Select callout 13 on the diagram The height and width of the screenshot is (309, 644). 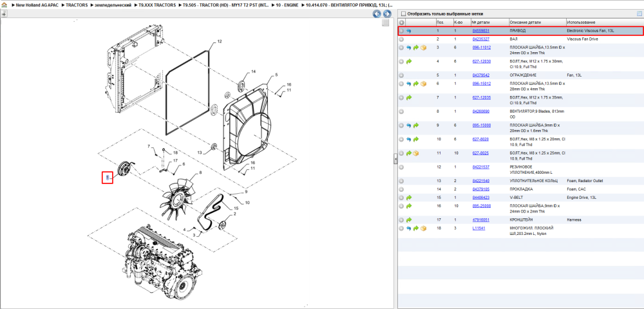[x=200, y=153]
